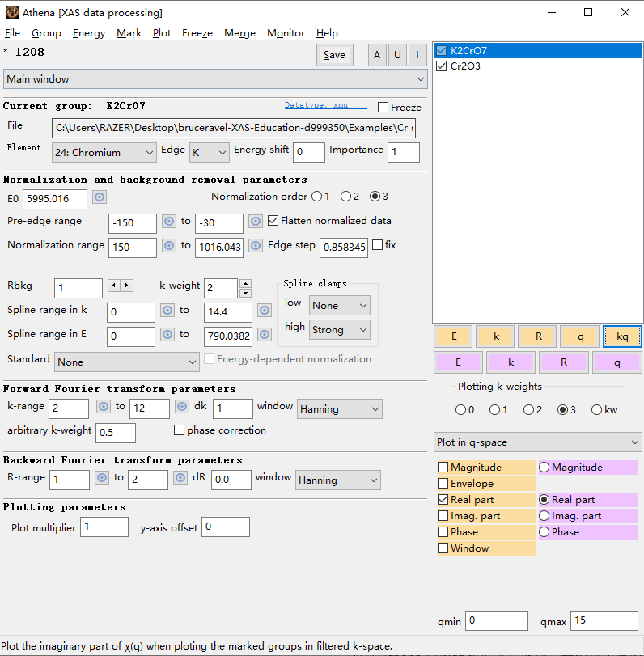
Task: Click the Save button
Action: pos(334,55)
